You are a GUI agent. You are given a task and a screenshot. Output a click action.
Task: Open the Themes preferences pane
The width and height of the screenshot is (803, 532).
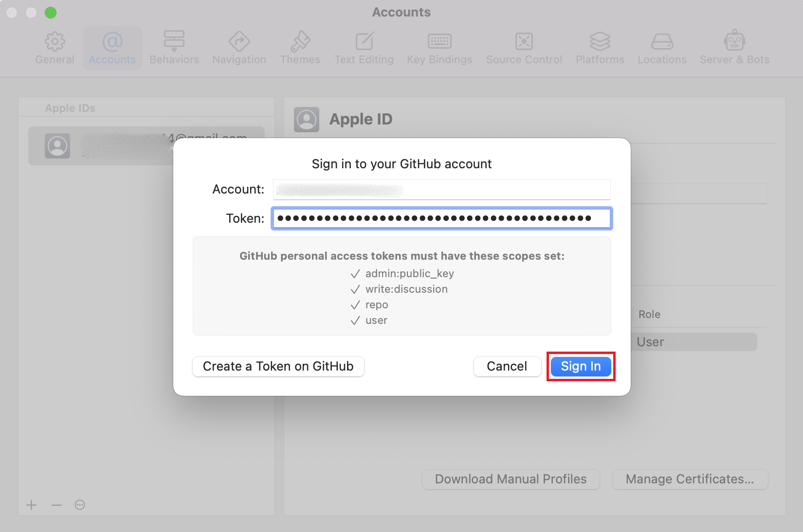click(x=300, y=48)
